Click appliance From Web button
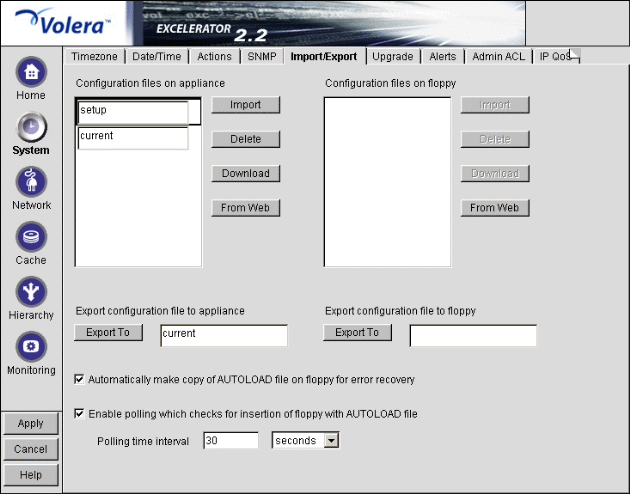630x494 pixels. click(x=245, y=208)
